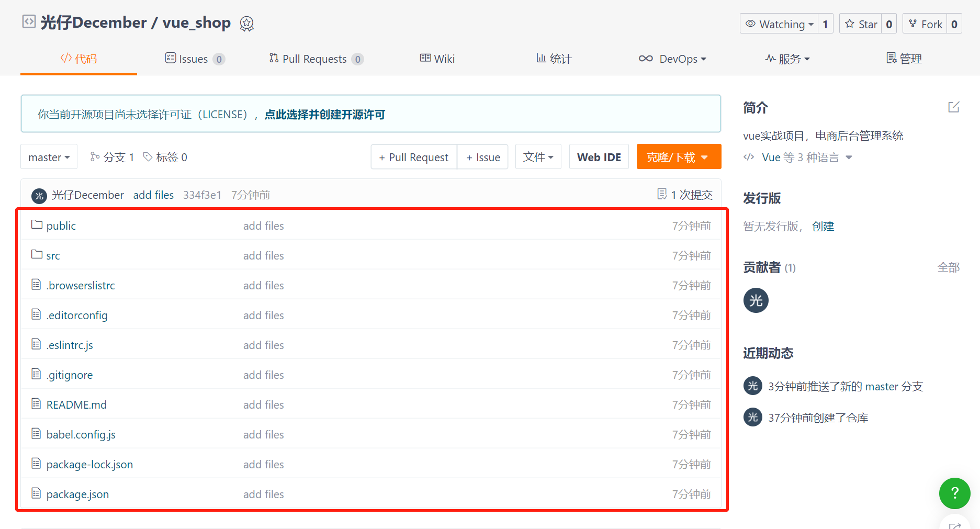Viewport: 980px width, 529px height.
Task: Toggle Watching state for this repository
Action: 779,24
